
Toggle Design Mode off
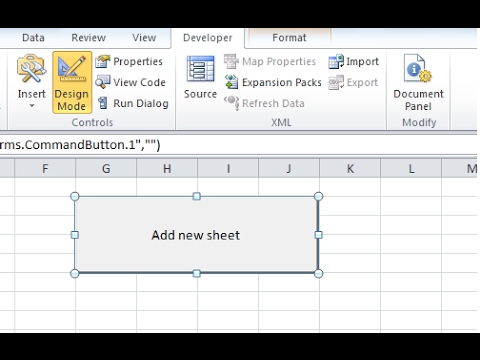click(x=72, y=82)
